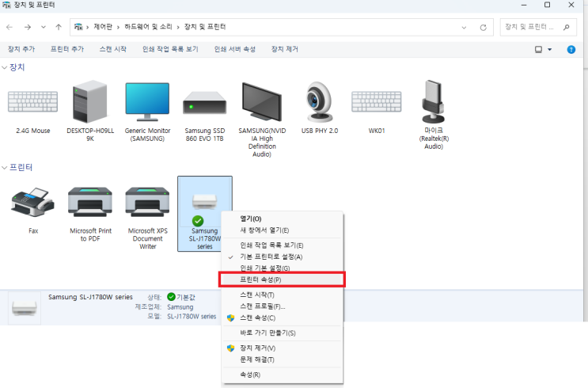Image resolution: width=588 pixels, height=388 pixels.
Task: Choose 장치 제거(V) in context menu
Action: click(282, 348)
